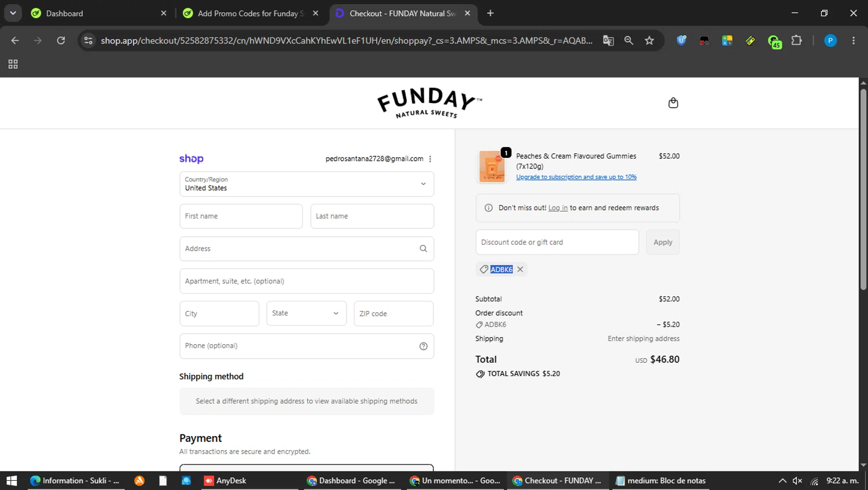868x490 pixels.
Task: Open the Windows Start menu
Action: [12, 481]
